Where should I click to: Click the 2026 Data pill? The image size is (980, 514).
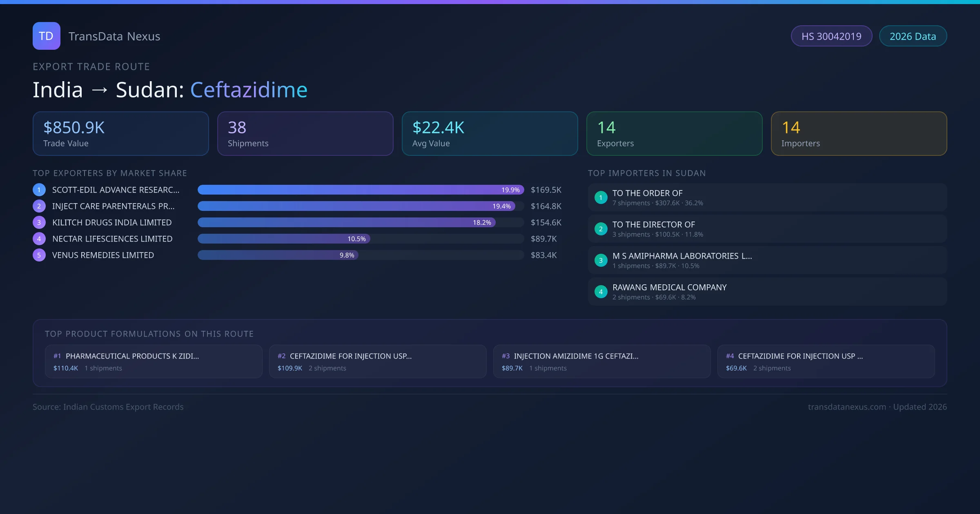point(913,36)
